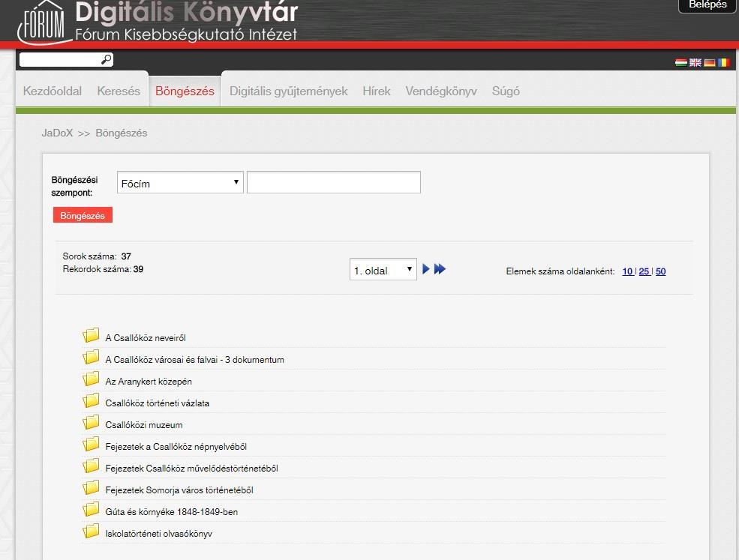The height and width of the screenshot is (560, 739).
Task: Open folder icon for Fejezetek Somorja város történetéből
Action: 91,487
